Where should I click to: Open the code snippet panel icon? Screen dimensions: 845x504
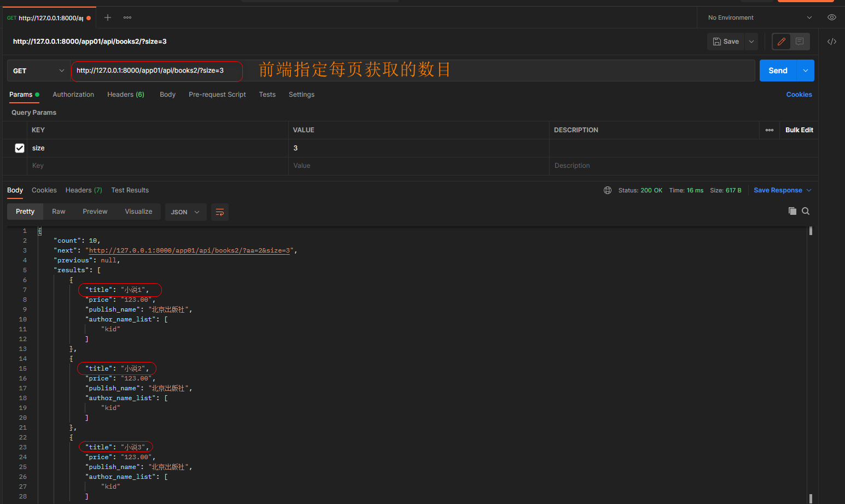832,42
